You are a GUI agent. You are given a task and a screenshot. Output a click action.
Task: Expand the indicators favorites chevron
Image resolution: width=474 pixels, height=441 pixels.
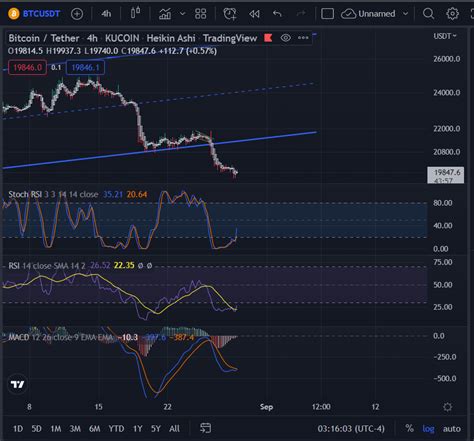point(182,14)
